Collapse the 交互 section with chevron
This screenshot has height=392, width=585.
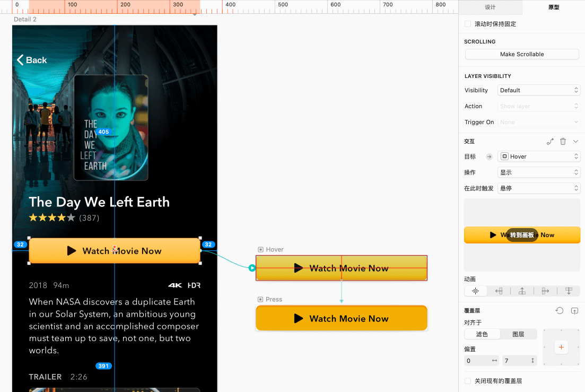[575, 142]
